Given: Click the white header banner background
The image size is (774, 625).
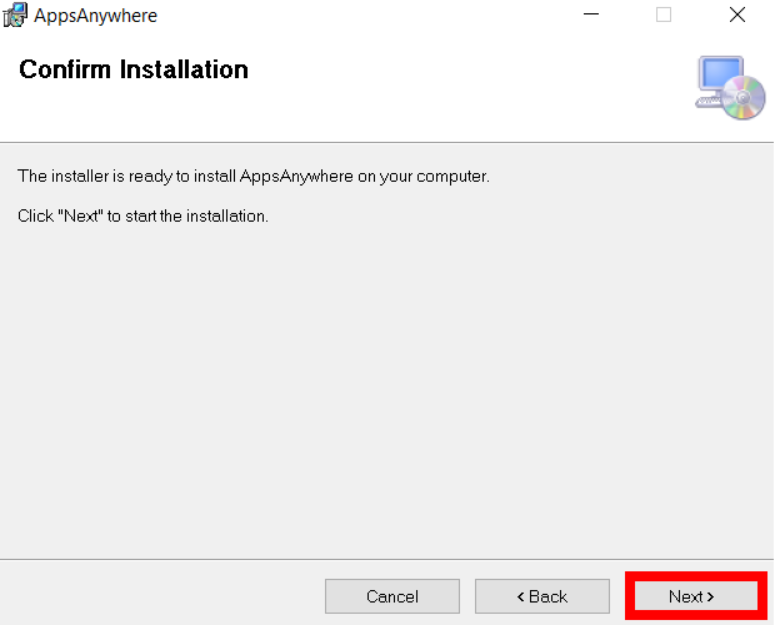Looking at the screenshot, I should coord(444,94).
